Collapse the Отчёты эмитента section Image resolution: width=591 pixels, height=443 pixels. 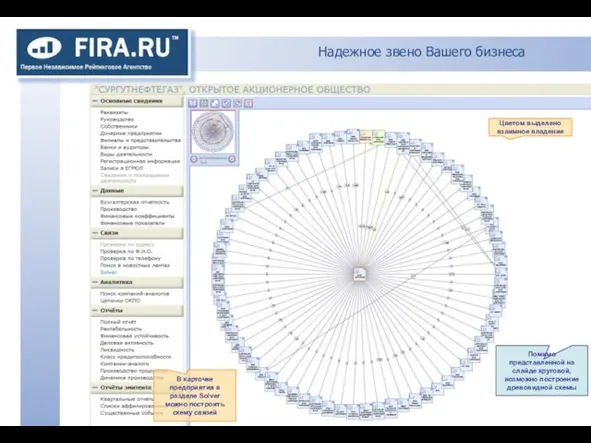coord(95,387)
